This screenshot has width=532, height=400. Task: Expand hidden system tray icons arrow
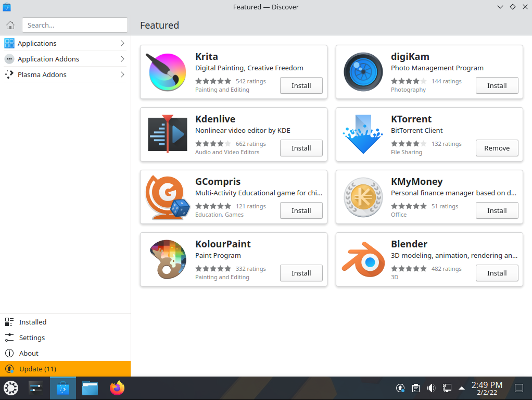(x=461, y=388)
